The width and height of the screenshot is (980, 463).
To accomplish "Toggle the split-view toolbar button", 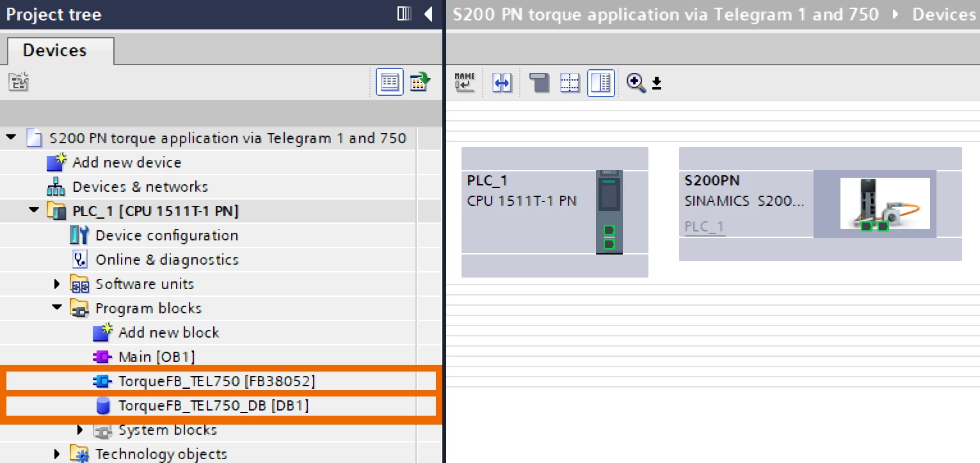I will 601,82.
